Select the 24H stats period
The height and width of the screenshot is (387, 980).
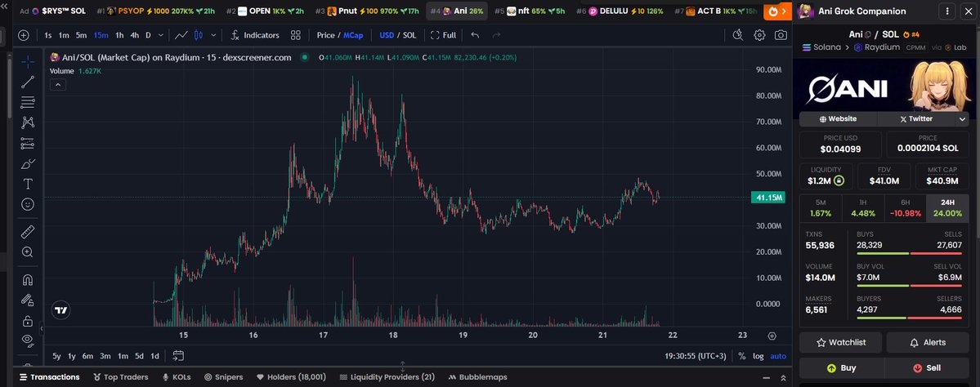[x=947, y=208]
